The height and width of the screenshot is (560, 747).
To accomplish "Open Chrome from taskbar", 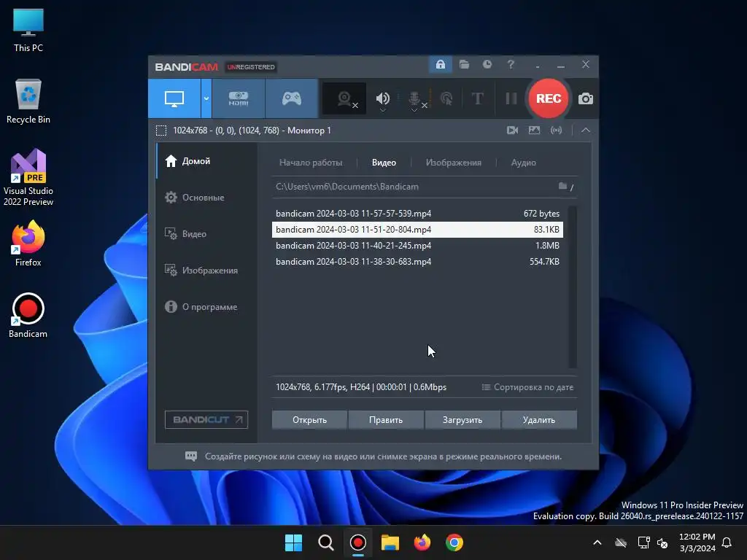I will coord(454,542).
